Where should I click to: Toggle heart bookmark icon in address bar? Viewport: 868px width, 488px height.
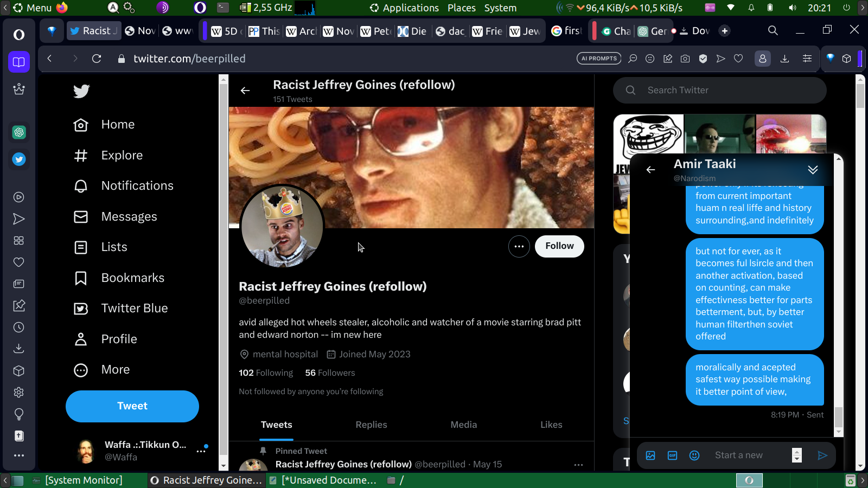738,59
